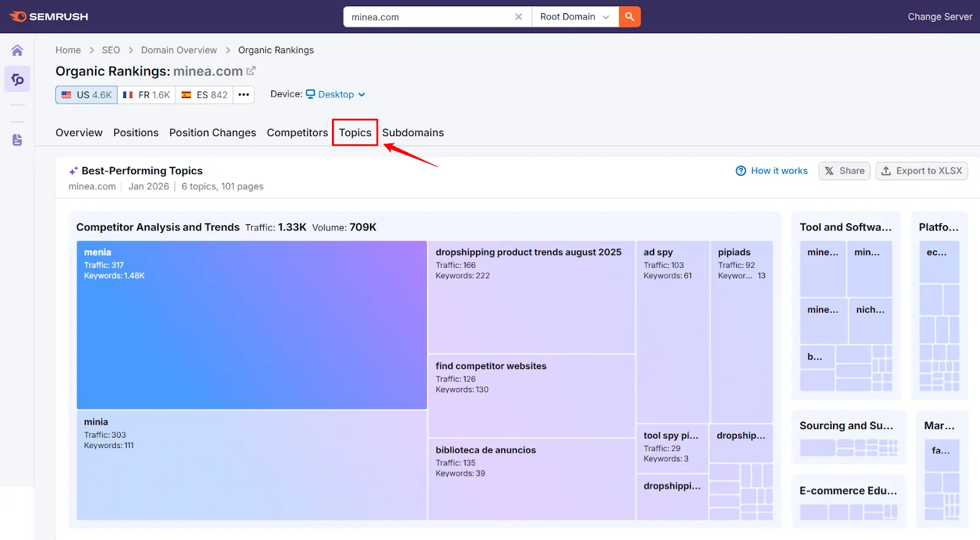Image resolution: width=980 pixels, height=540 pixels.
Task: Open Domain Overview breadcrumb
Action: pos(179,50)
